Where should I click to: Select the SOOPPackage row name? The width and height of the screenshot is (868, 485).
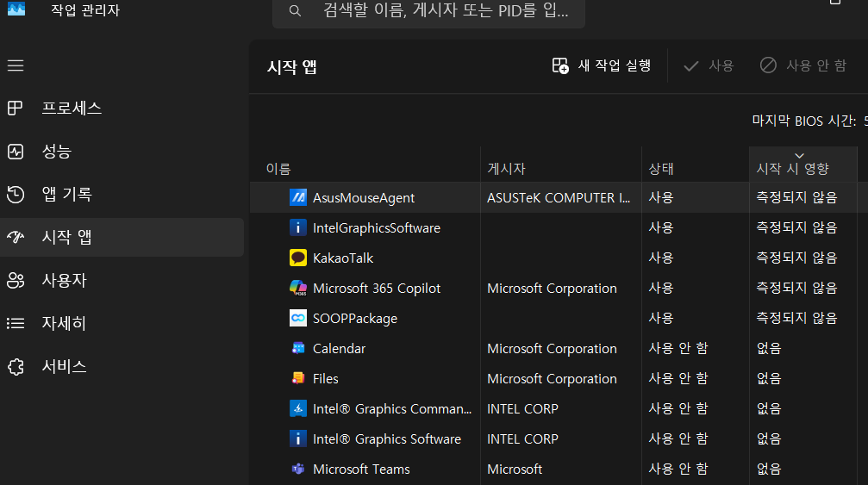pyautogui.click(x=355, y=319)
